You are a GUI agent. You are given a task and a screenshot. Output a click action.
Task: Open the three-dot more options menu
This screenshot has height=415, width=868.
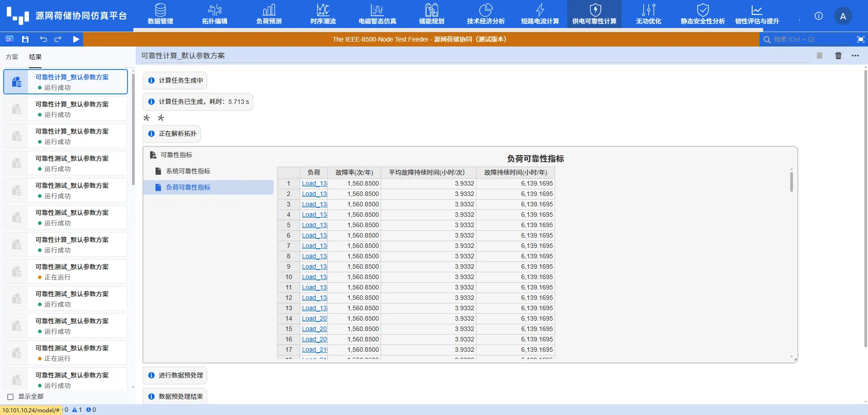click(x=855, y=56)
